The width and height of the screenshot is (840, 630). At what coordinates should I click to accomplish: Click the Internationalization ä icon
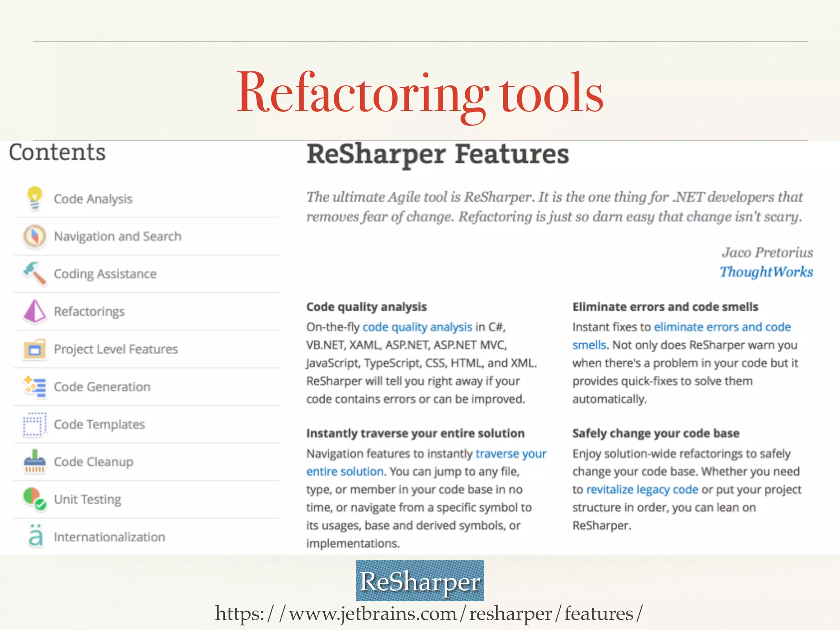pos(36,536)
